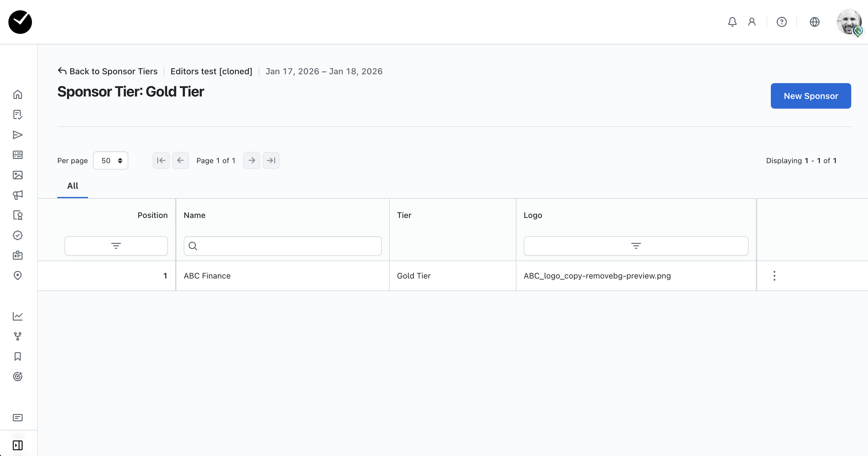Click the New Sponsor button

[x=810, y=96]
